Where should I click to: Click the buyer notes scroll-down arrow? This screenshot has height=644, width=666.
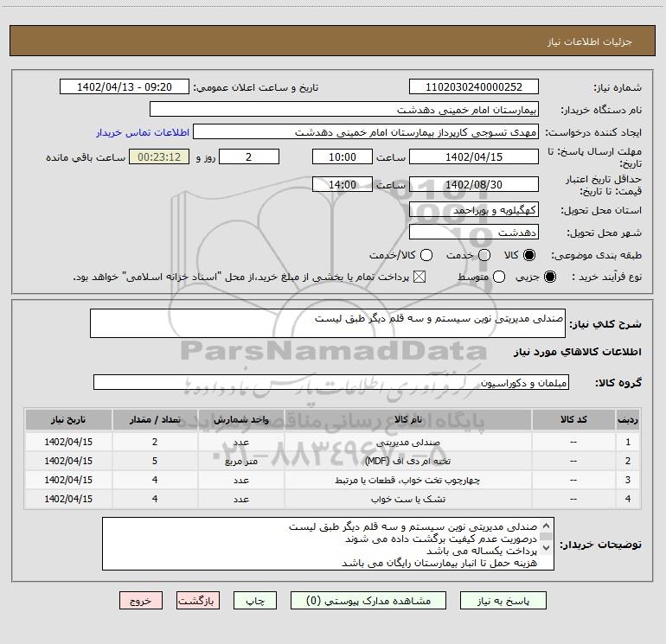(x=547, y=548)
